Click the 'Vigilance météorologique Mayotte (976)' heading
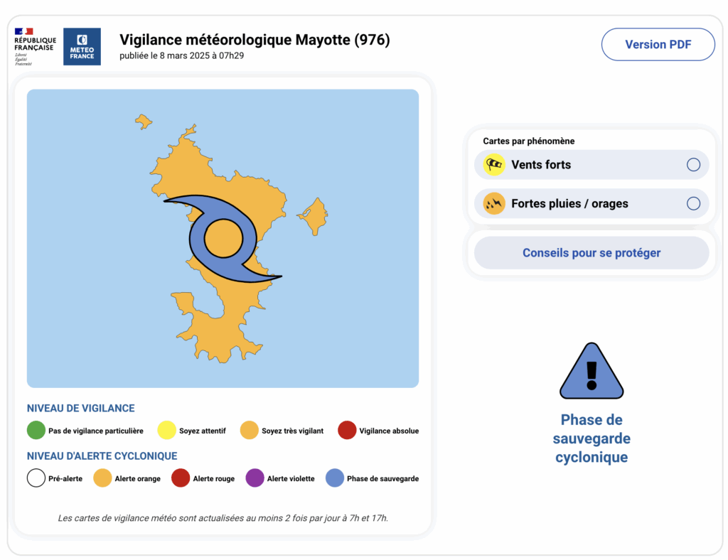 point(255,40)
